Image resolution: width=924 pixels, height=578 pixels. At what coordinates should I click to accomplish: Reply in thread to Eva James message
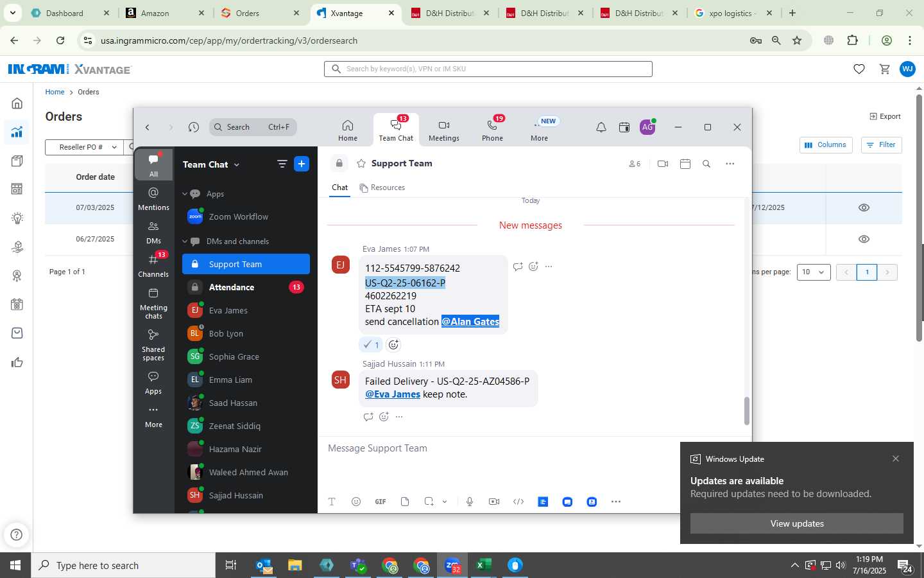[518, 267]
